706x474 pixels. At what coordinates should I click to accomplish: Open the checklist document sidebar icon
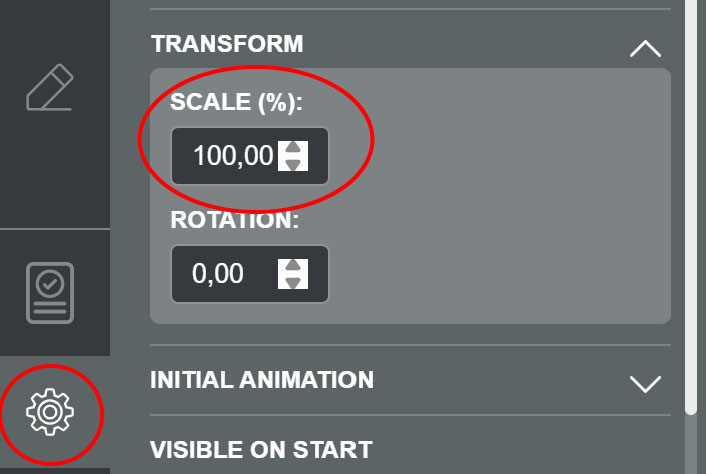50,293
